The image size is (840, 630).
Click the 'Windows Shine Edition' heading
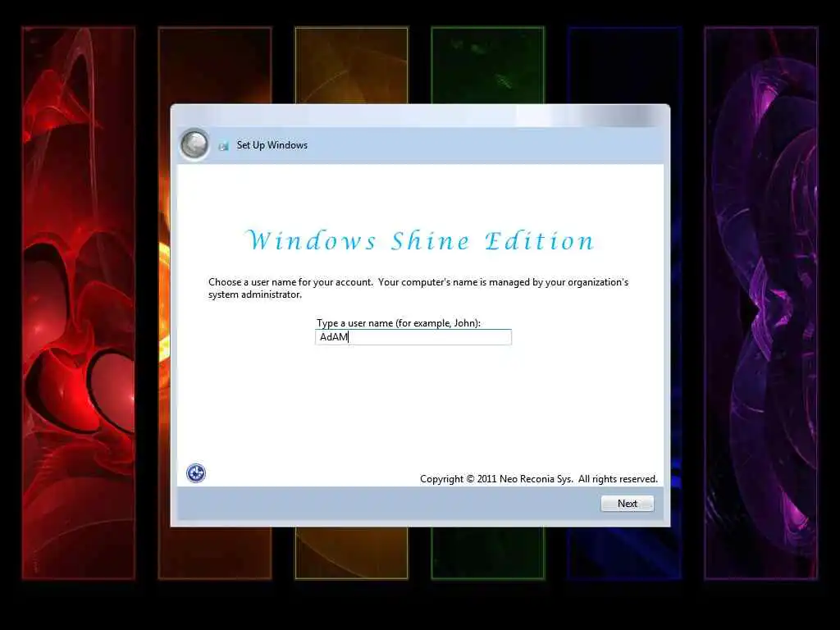pyautogui.click(x=420, y=240)
